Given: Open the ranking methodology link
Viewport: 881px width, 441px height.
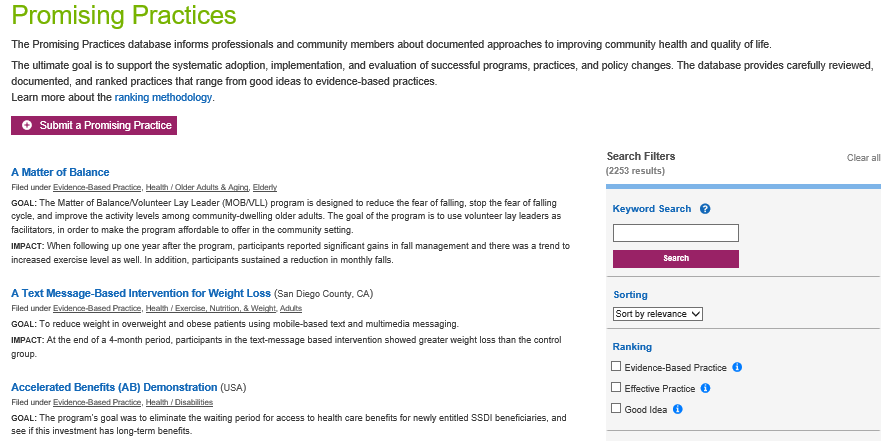Looking at the screenshot, I should pos(163,98).
